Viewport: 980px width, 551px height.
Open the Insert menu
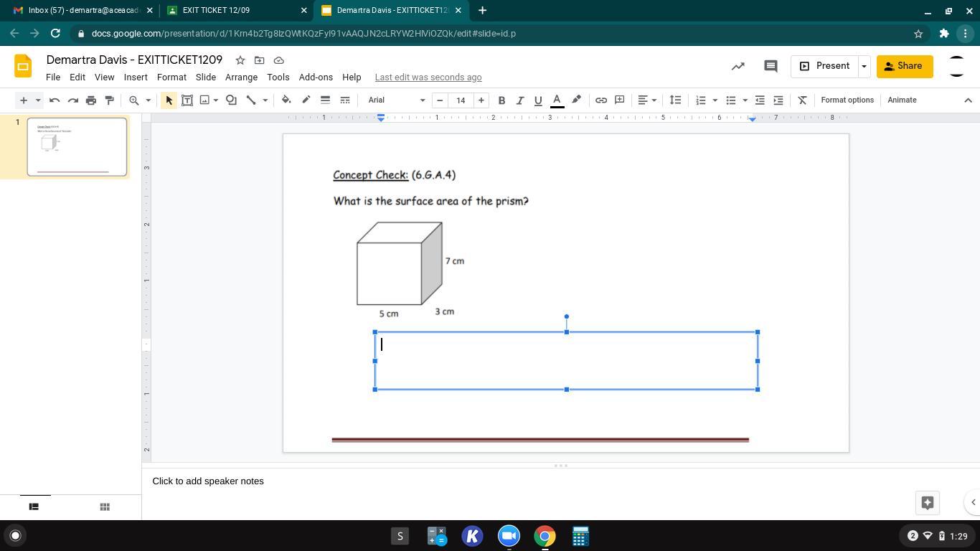pyautogui.click(x=136, y=77)
